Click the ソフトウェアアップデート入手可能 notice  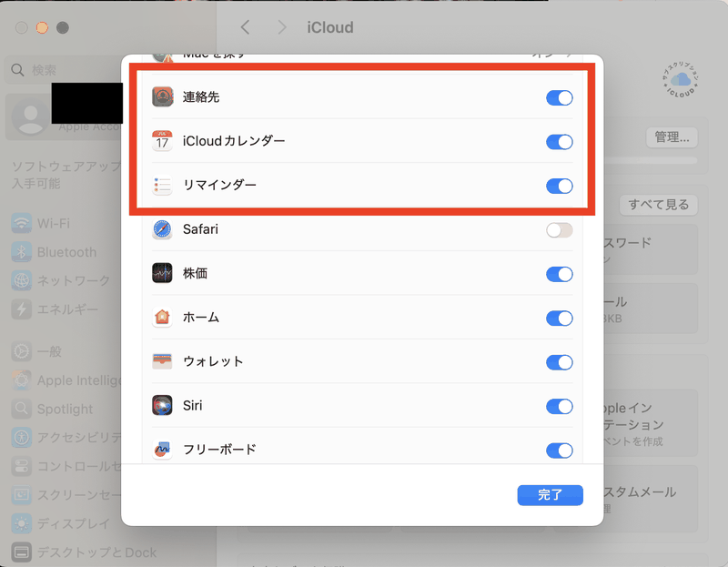(x=66, y=175)
